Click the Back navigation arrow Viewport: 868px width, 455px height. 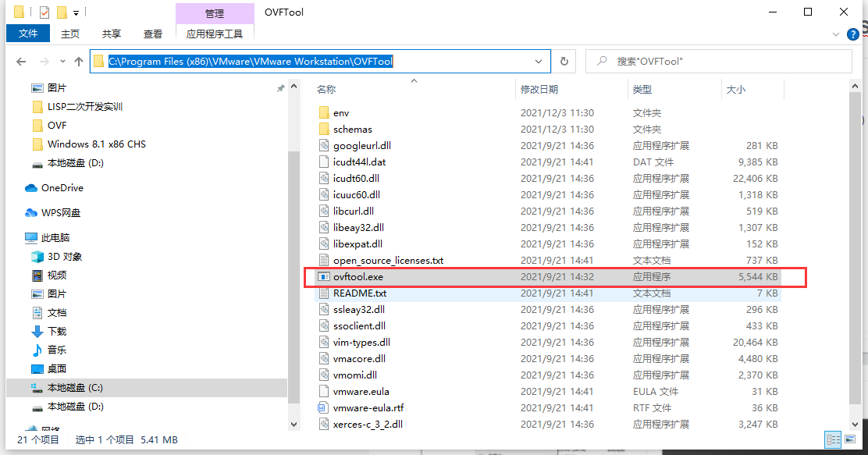coord(21,61)
